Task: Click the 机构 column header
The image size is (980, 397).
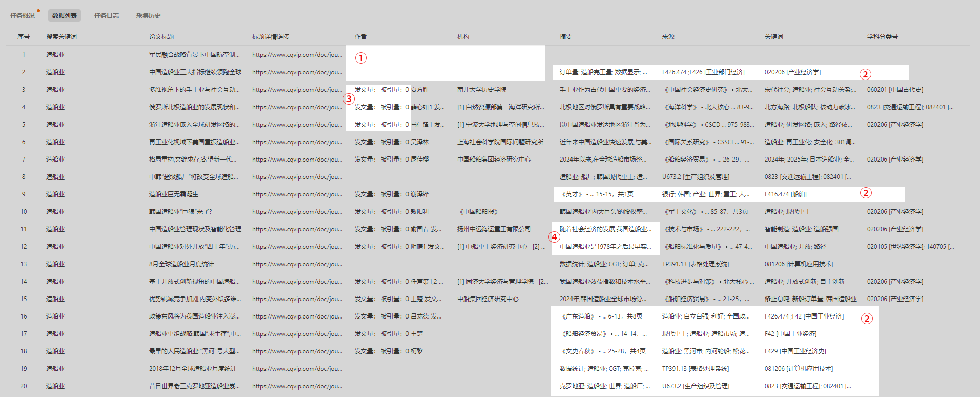Action: point(463,37)
